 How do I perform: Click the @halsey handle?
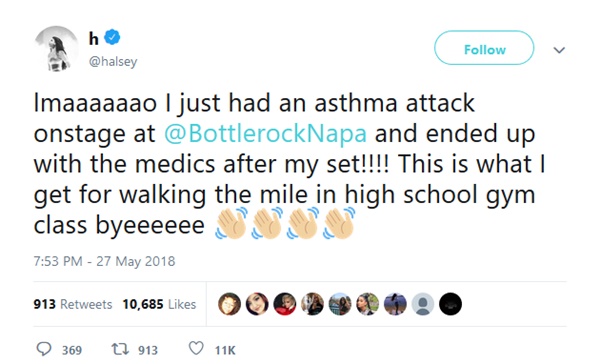(x=113, y=61)
